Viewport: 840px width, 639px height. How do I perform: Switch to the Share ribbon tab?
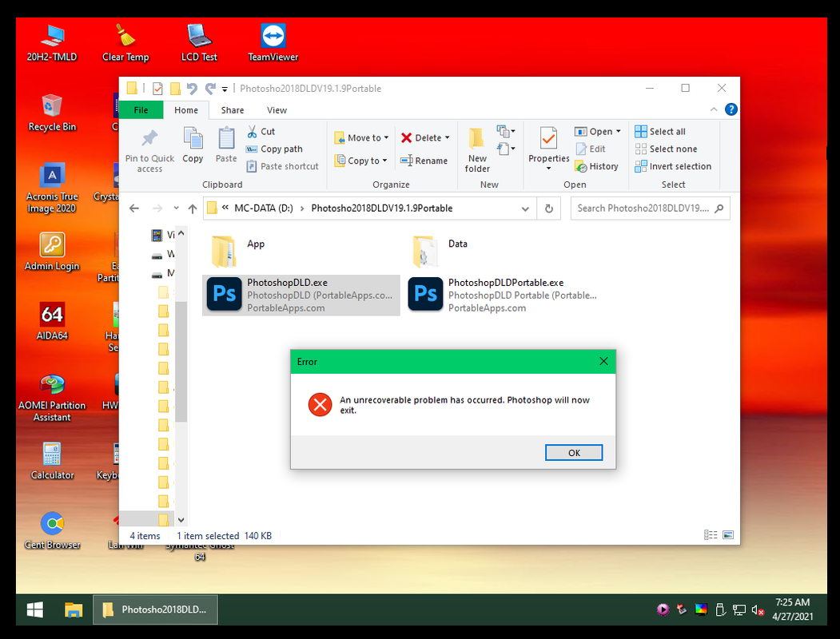tap(233, 109)
